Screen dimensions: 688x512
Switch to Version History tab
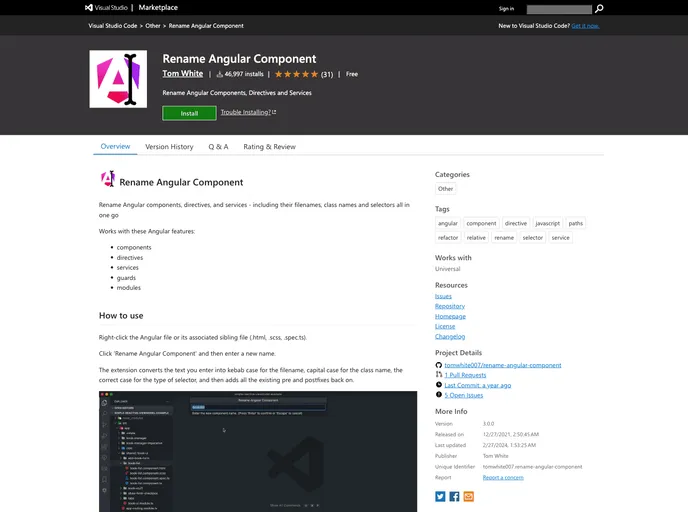coord(169,147)
